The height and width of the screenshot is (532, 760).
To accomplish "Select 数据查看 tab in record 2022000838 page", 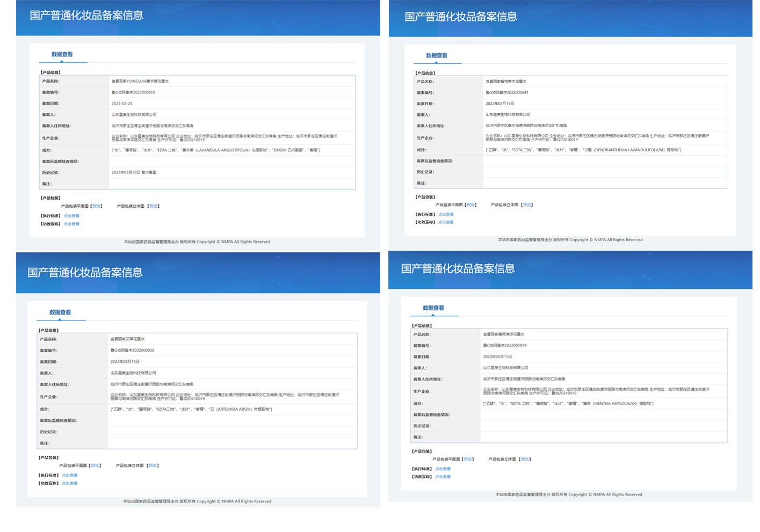I will click(x=60, y=312).
